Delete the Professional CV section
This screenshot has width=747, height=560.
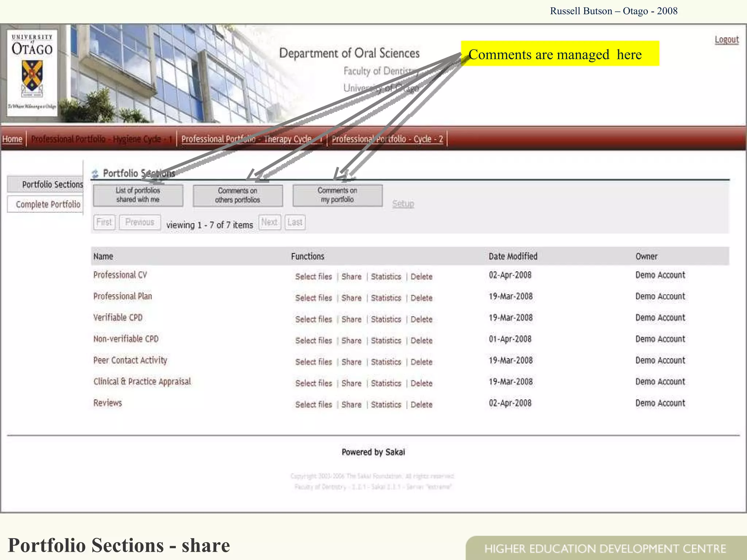pyautogui.click(x=422, y=276)
